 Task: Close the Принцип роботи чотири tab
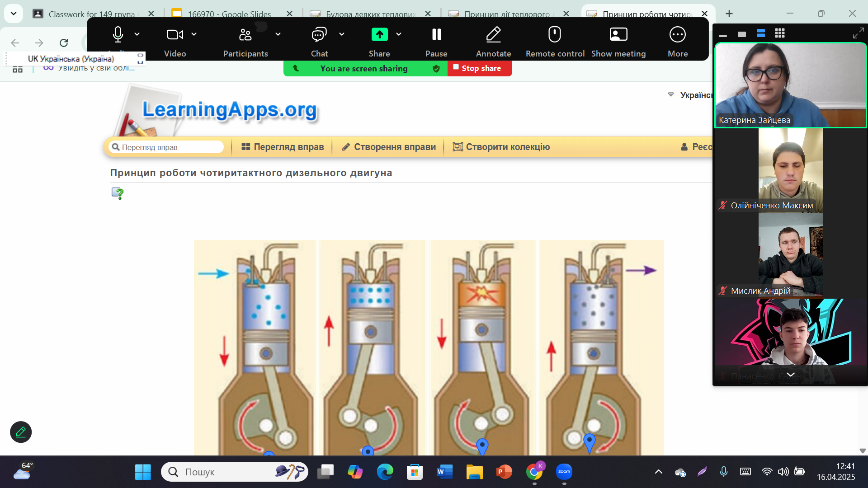[x=704, y=14]
